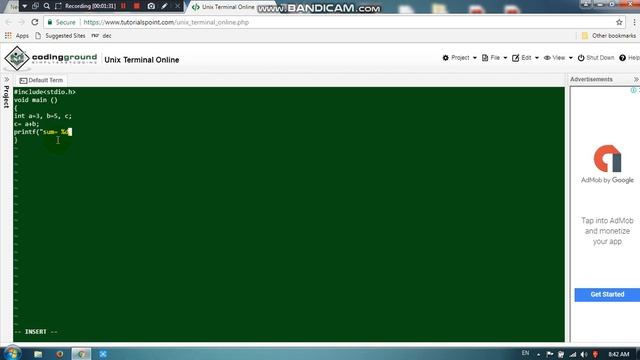Image resolution: width=640 pixels, height=360 pixels.
Task: Switch to the Chrome taskbar button
Action: (81, 354)
